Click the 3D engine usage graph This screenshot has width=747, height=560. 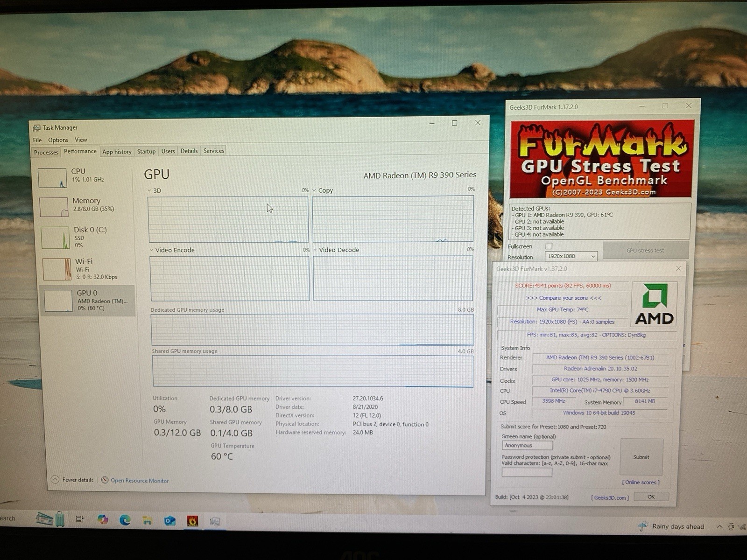point(228,219)
